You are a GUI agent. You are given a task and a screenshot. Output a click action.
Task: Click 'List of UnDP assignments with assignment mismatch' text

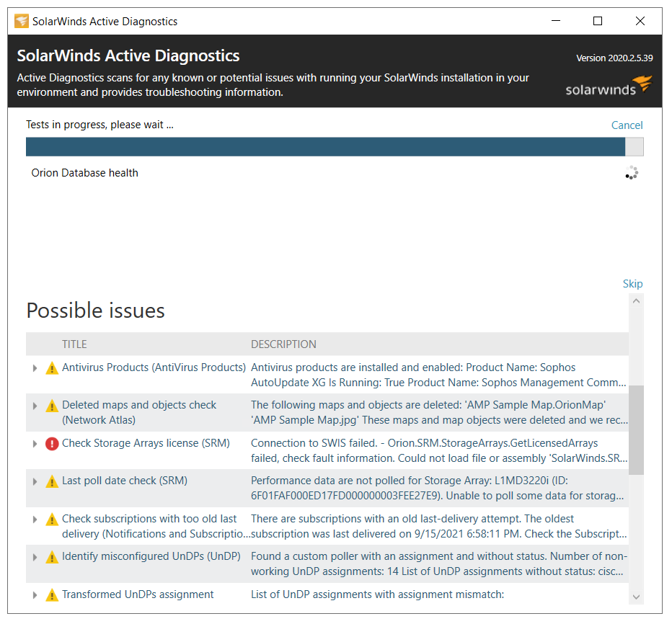click(378, 594)
